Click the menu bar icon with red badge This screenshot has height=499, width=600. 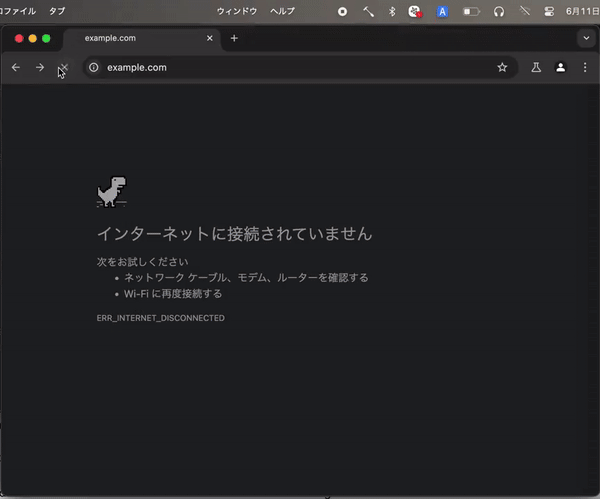(x=415, y=12)
